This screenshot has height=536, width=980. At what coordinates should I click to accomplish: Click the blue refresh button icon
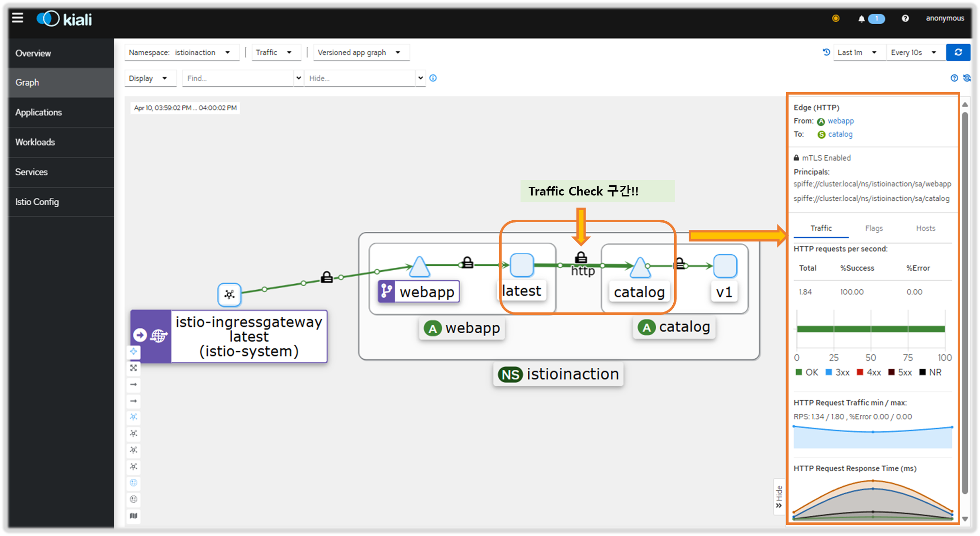[x=958, y=52]
